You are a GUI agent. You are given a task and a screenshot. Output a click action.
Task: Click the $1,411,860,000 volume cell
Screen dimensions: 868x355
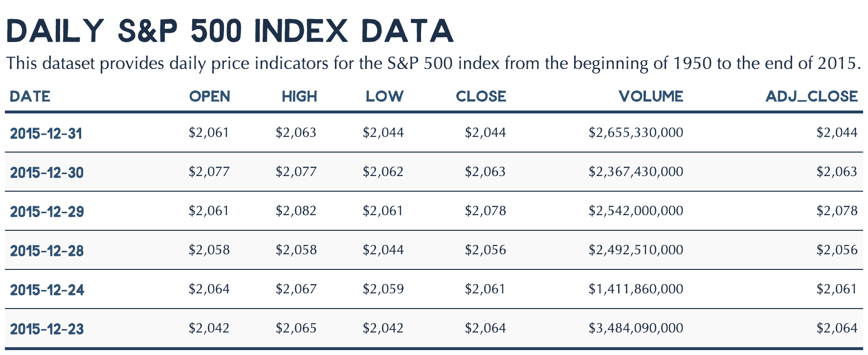(x=636, y=289)
